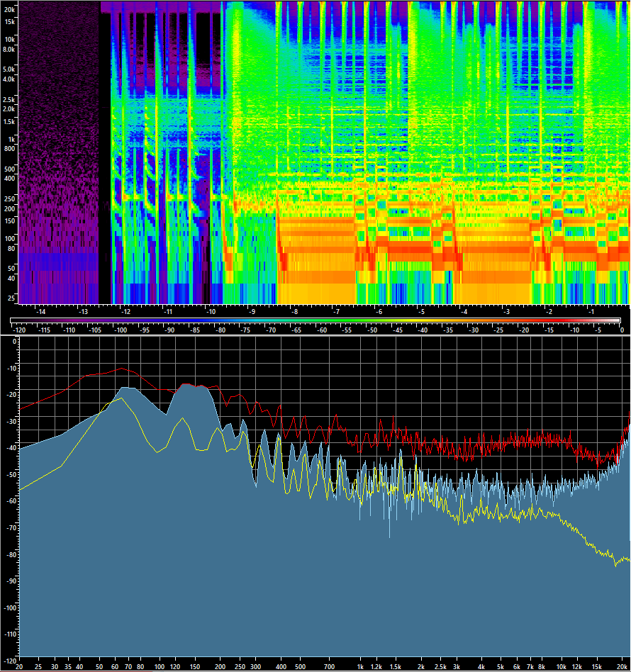The image size is (631, 672).
Task: Click the 15k label on spectrogram frequency axis
Action: pos(9,21)
